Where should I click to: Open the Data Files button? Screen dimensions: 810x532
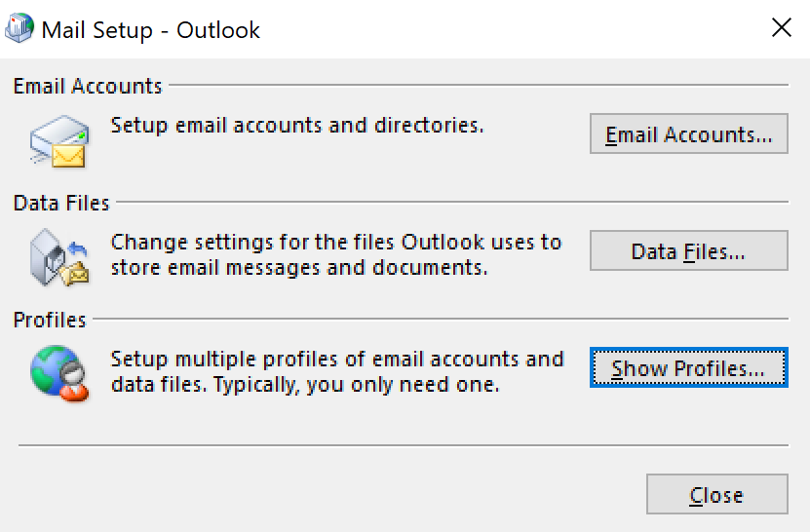pos(688,251)
